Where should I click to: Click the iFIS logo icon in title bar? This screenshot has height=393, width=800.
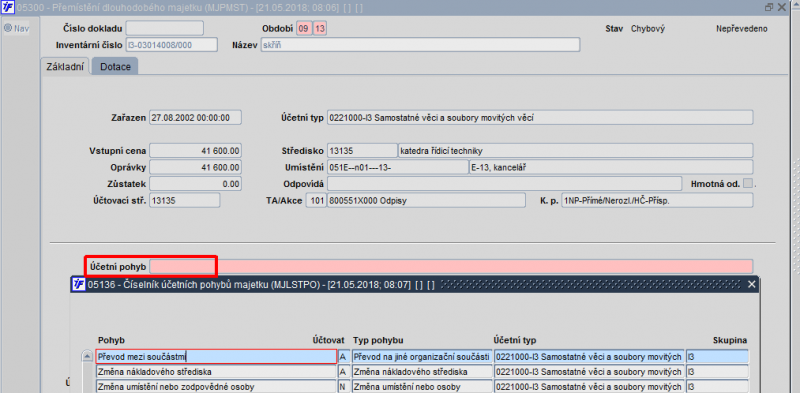tap(7, 7)
